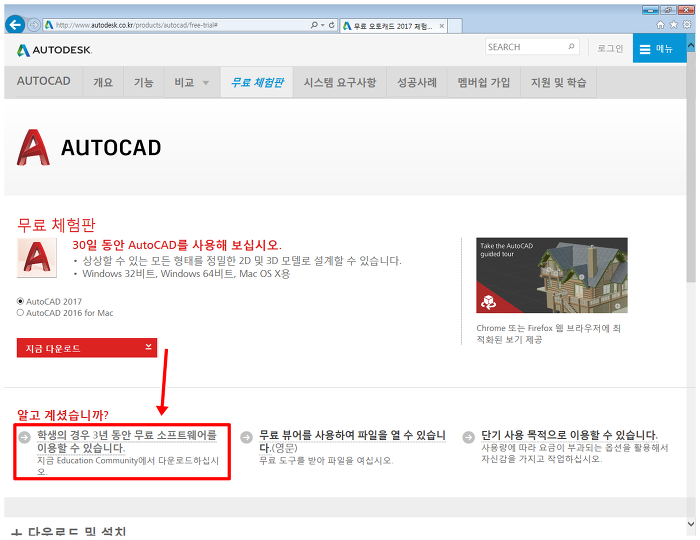Click the 알고 계셨습니까? heading
Viewport: 700px width, 540px height.
click(62, 415)
